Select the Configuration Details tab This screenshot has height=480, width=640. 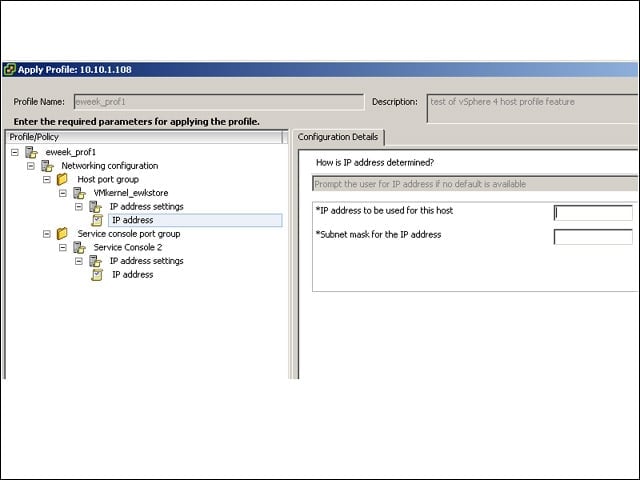pos(338,137)
